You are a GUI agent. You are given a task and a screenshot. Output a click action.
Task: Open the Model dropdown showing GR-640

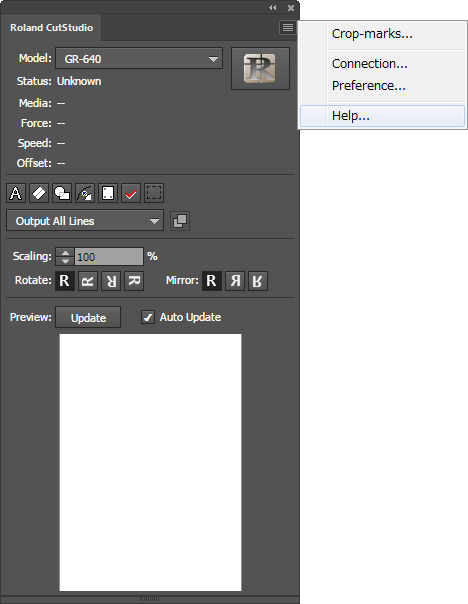(139, 59)
